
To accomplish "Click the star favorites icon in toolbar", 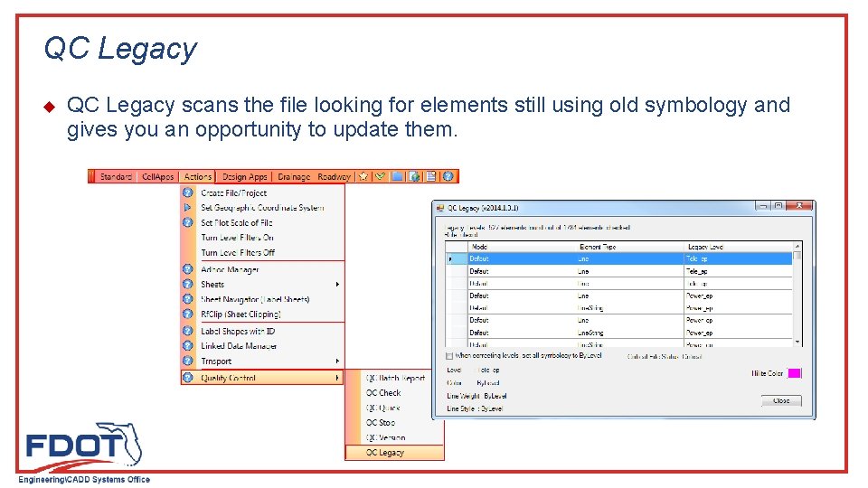I will tap(363, 176).
